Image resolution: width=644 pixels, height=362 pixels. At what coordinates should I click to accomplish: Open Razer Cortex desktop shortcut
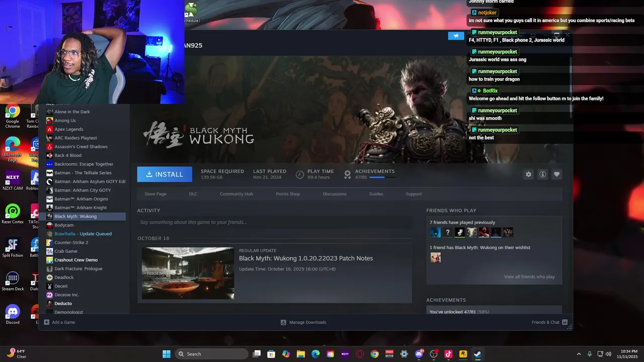13,215
